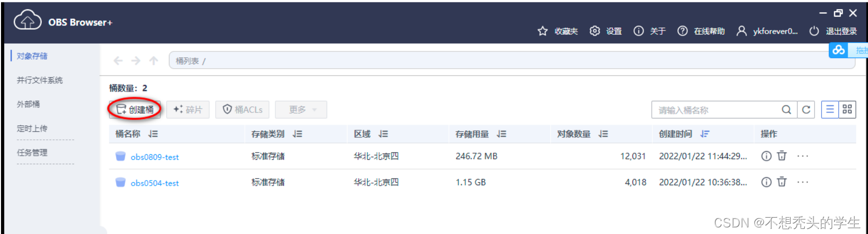
Task: Refresh the bucket list
Action: (x=806, y=110)
